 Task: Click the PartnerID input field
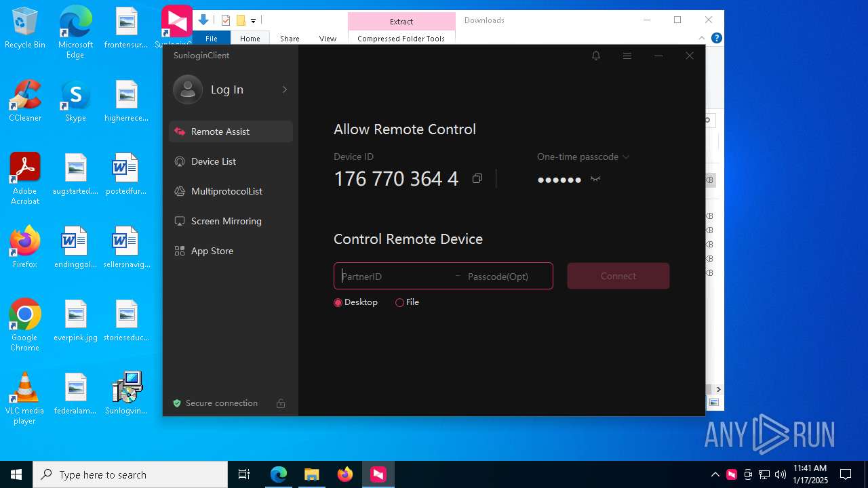pos(393,276)
